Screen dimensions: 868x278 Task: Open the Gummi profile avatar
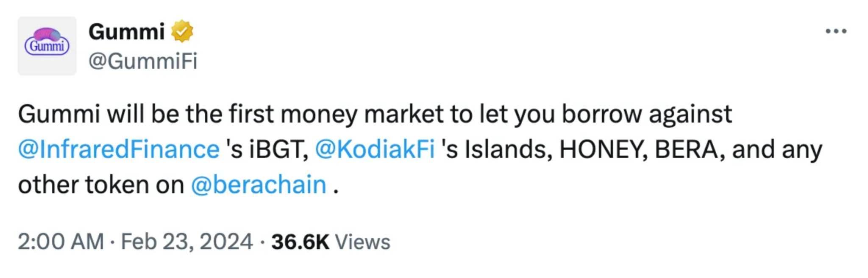click(47, 46)
